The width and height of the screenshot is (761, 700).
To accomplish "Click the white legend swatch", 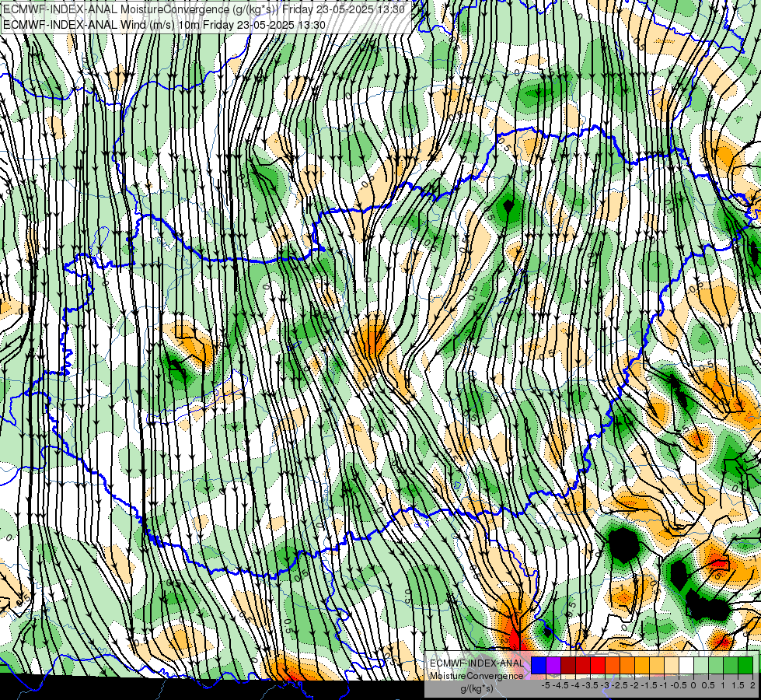I will [686, 666].
